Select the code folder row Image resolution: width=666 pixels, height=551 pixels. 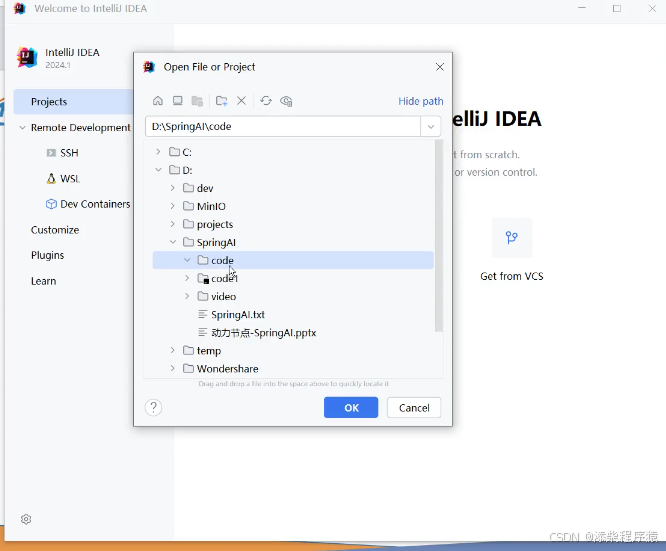(293, 260)
